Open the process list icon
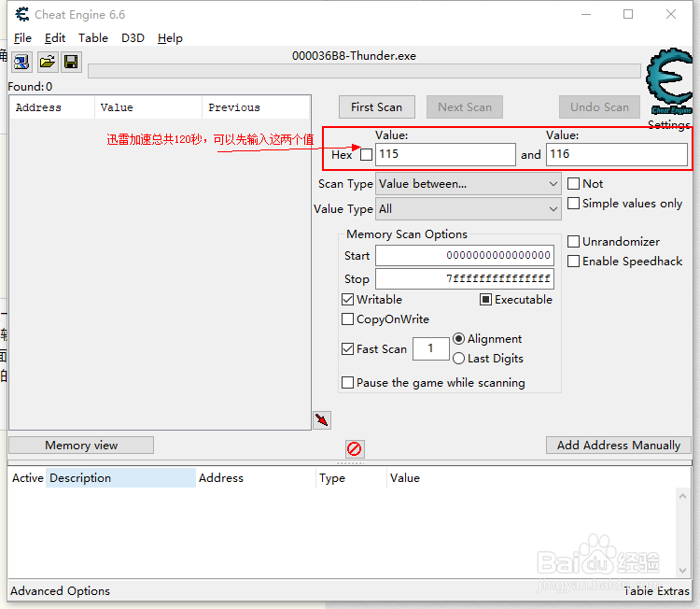This screenshot has height=609, width=700. [x=21, y=62]
